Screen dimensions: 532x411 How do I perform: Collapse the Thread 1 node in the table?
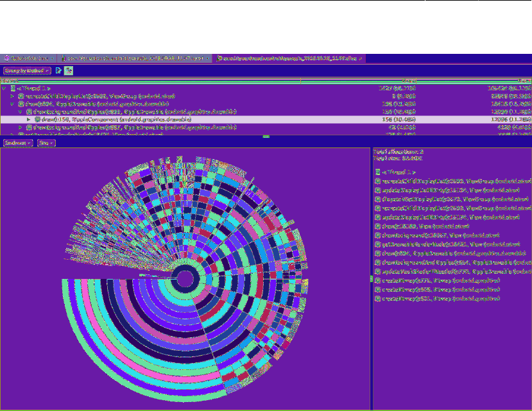(x=4, y=88)
